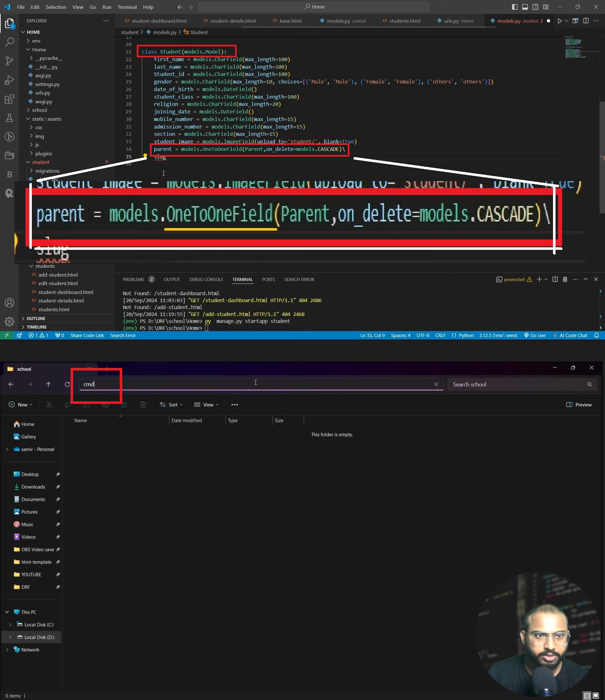Click the refresh icon in File Explorer
The height and width of the screenshot is (700, 605).
click(x=67, y=384)
